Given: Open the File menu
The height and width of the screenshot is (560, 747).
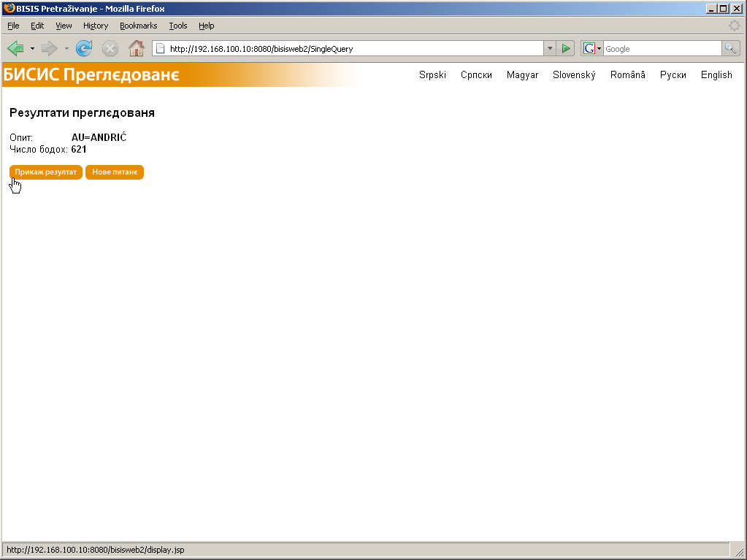Looking at the screenshot, I should [x=13, y=26].
